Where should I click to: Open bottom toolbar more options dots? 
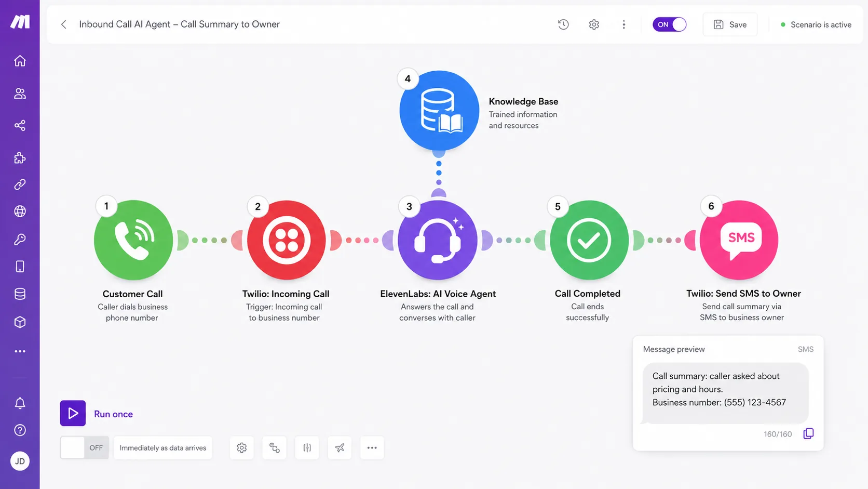(x=372, y=447)
